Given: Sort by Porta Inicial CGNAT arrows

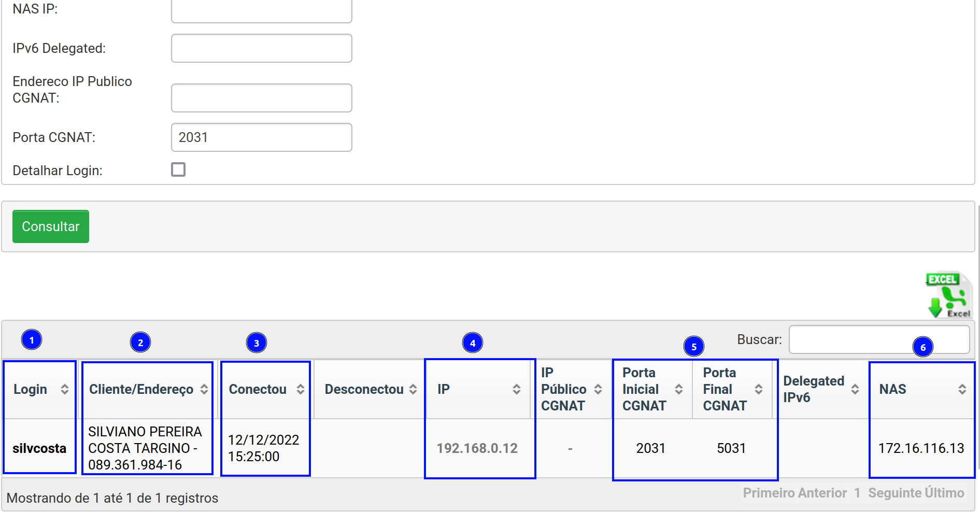Looking at the screenshot, I should click(x=678, y=389).
